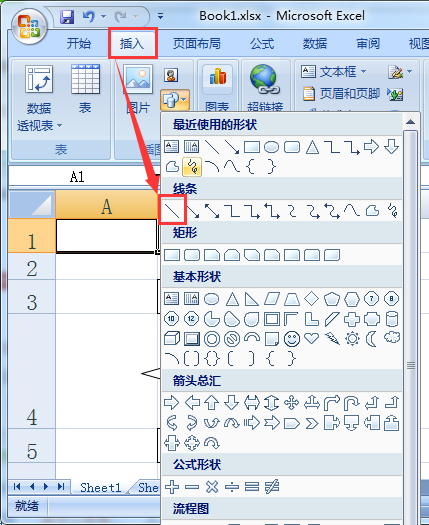Switch to the 插入 ribbon tab
429x525 pixels.
[132, 43]
